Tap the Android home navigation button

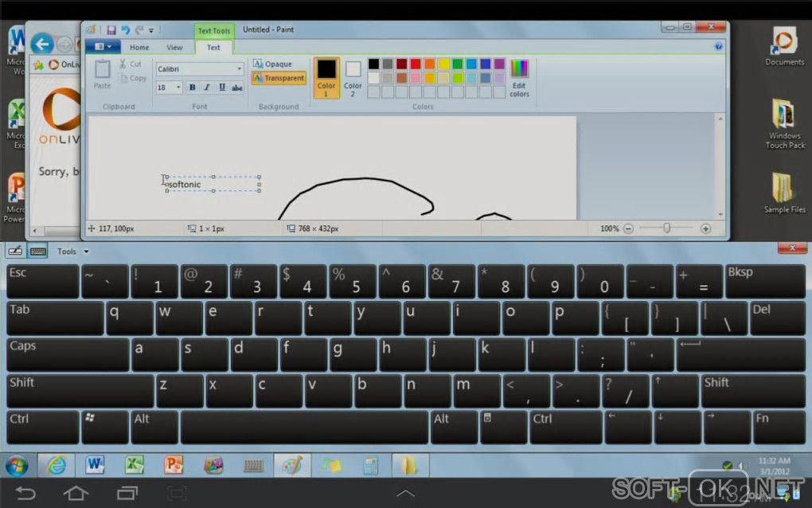pos(76,493)
